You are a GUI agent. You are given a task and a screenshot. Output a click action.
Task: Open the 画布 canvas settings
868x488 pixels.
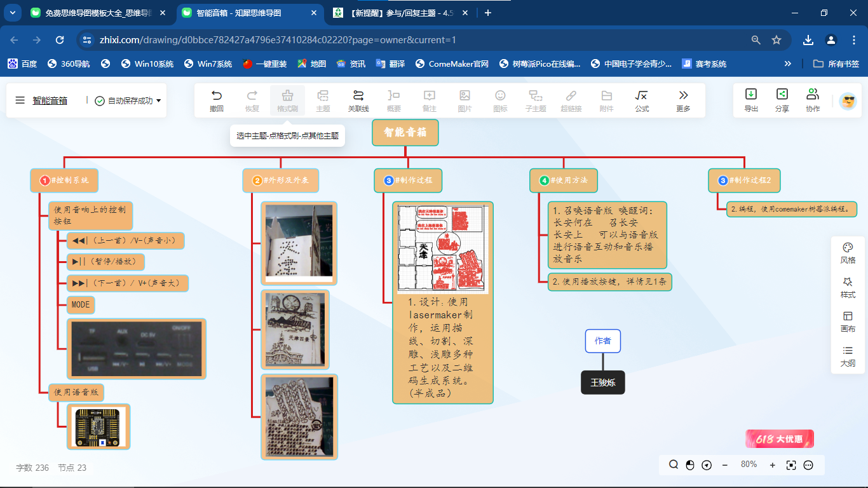[848, 322]
